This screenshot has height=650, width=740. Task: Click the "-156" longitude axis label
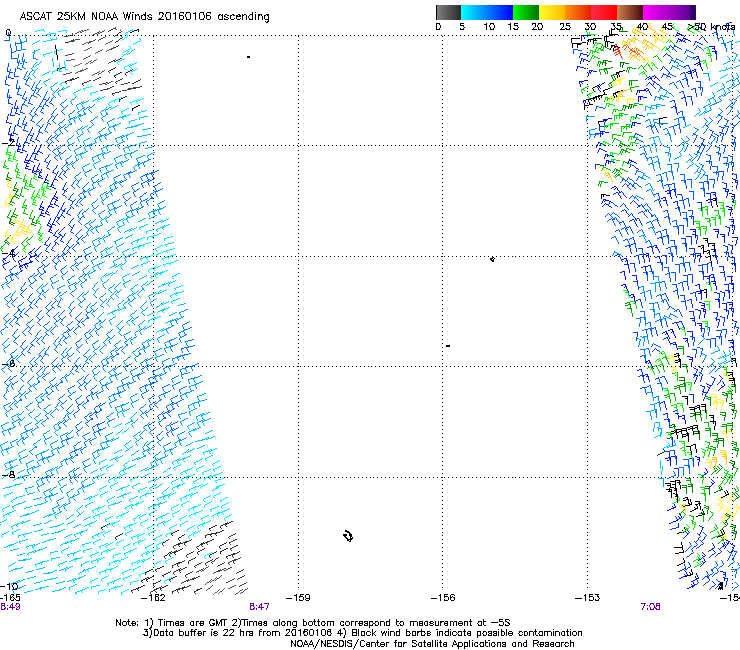point(443,598)
